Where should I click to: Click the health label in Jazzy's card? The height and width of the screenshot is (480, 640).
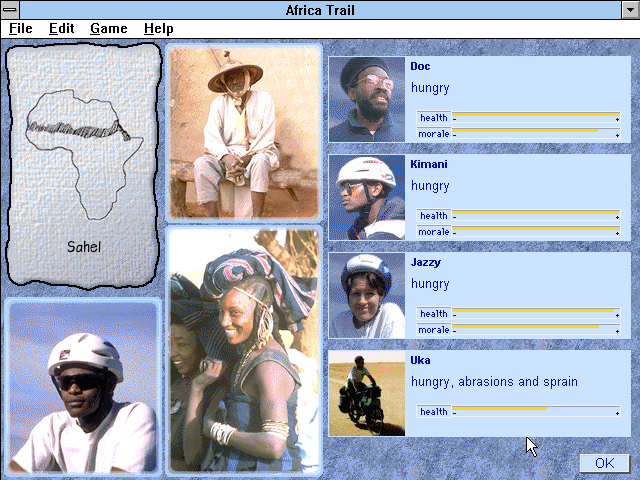433,313
